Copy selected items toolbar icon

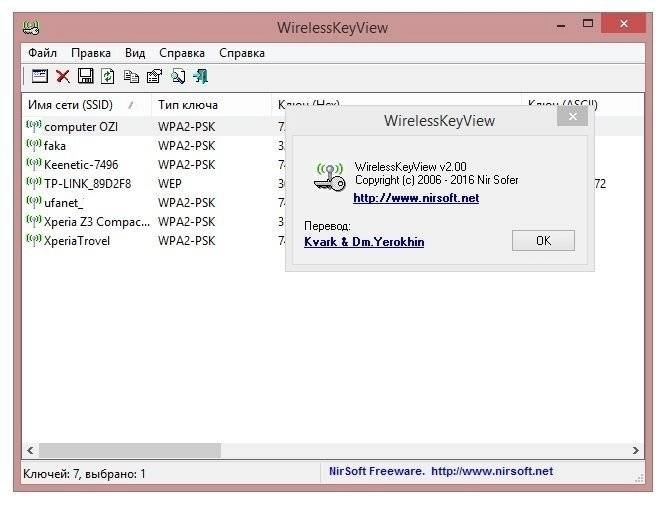point(131,76)
